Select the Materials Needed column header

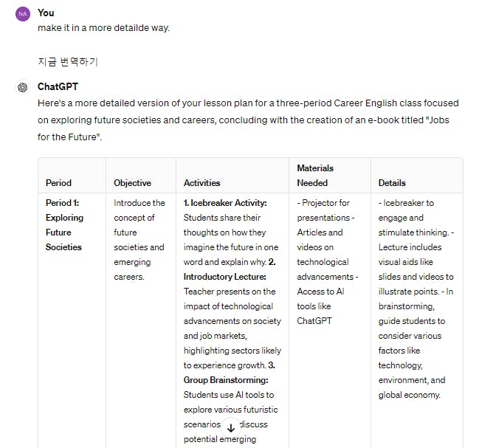tap(315, 176)
